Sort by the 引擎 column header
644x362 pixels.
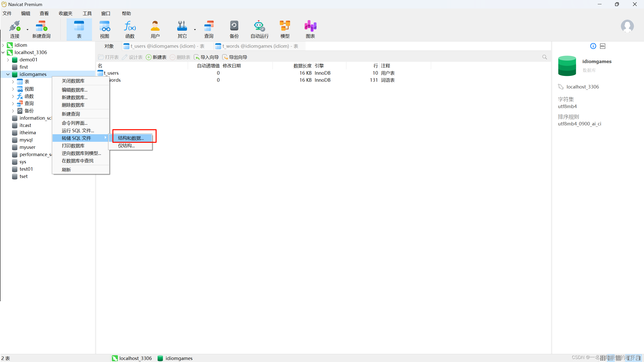[x=330, y=66]
